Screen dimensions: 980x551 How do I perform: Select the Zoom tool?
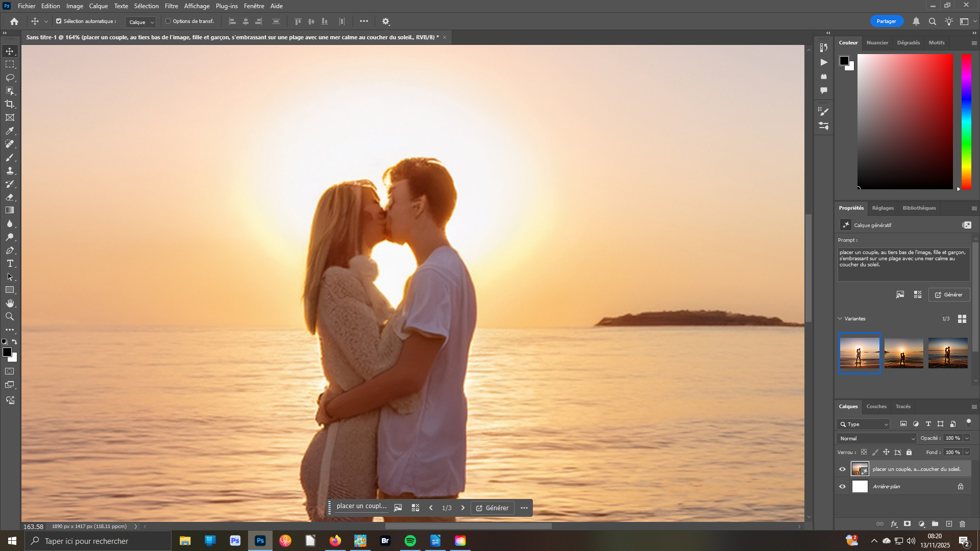(10, 316)
